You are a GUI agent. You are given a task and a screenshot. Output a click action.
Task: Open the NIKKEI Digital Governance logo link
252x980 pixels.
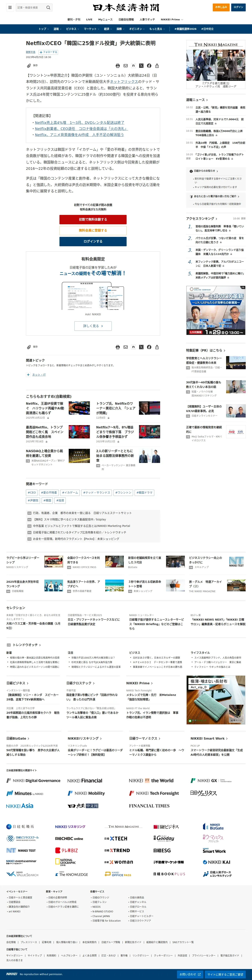pyautogui.click(x=33, y=781)
